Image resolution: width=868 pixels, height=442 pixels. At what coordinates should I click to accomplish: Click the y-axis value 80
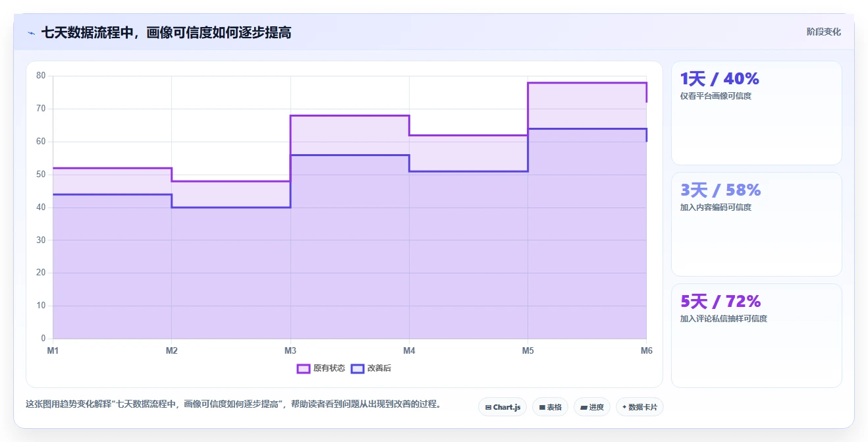coord(41,76)
